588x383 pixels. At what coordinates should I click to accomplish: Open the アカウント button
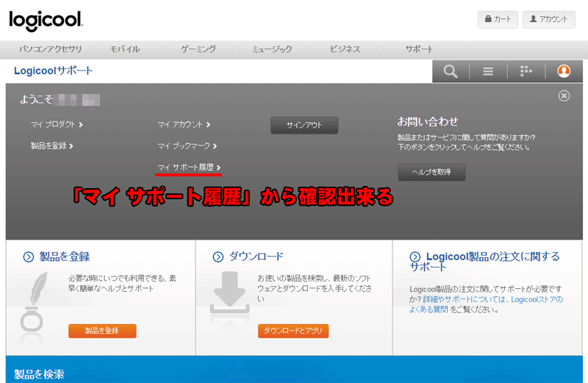(x=548, y=19)
